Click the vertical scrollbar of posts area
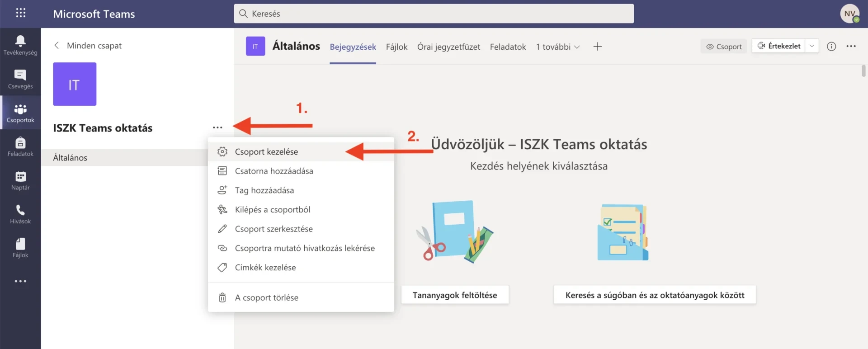The width and height of the screenshot is (868, 349). 863,71
